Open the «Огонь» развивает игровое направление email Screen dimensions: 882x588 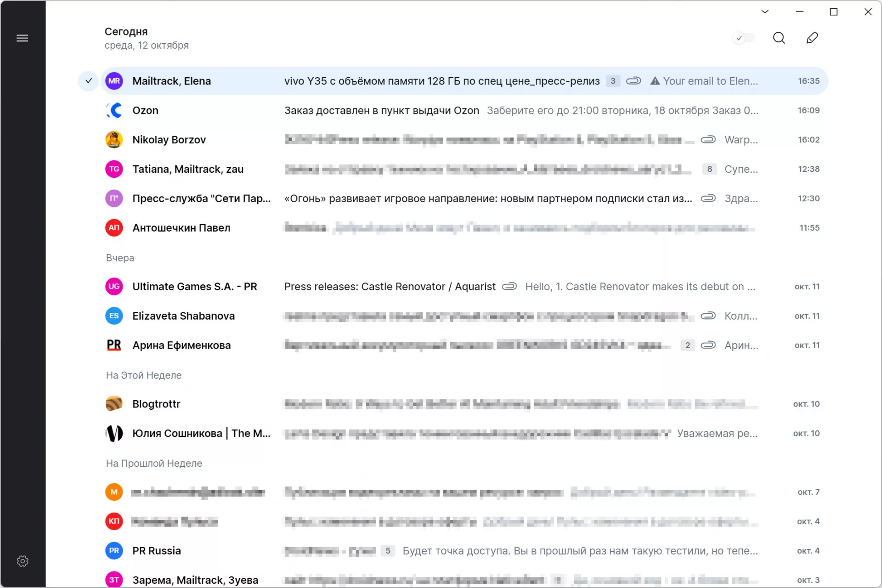coord(464,198)
